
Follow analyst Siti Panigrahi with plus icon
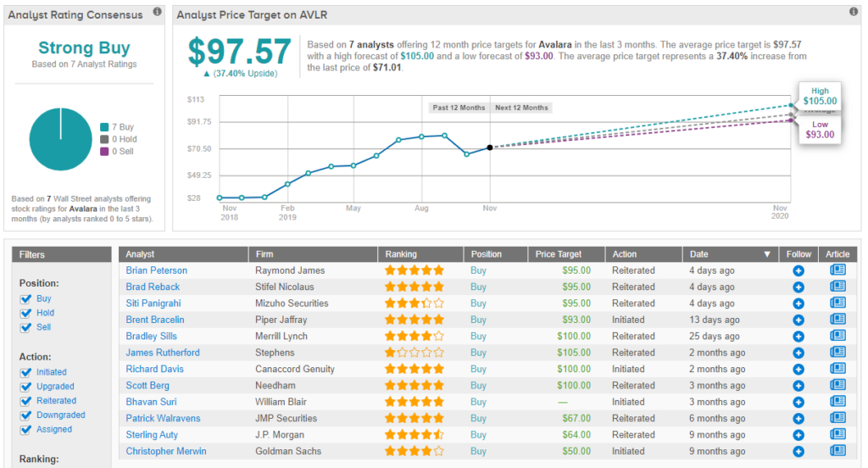(798, 304)
